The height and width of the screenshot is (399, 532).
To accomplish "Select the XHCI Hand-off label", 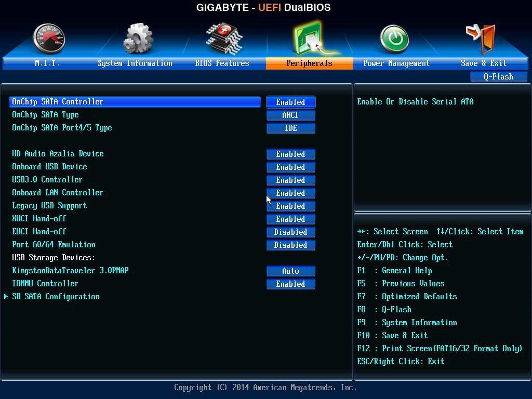I will coord(39,219).
